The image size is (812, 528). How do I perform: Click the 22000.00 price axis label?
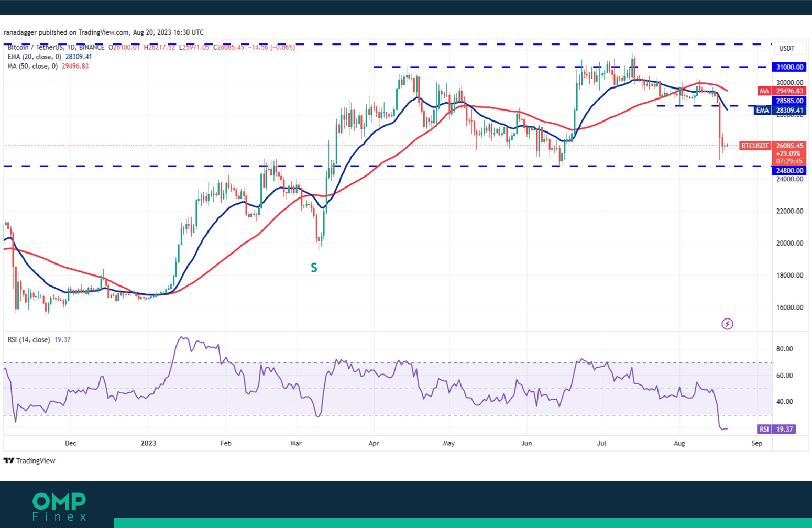pos(789,211)
